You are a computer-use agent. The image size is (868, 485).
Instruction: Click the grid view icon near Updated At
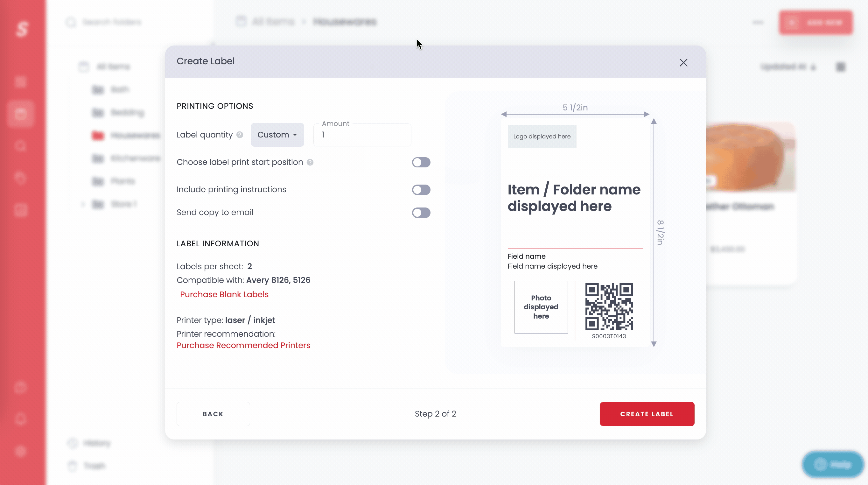click(x=841, y=67)
